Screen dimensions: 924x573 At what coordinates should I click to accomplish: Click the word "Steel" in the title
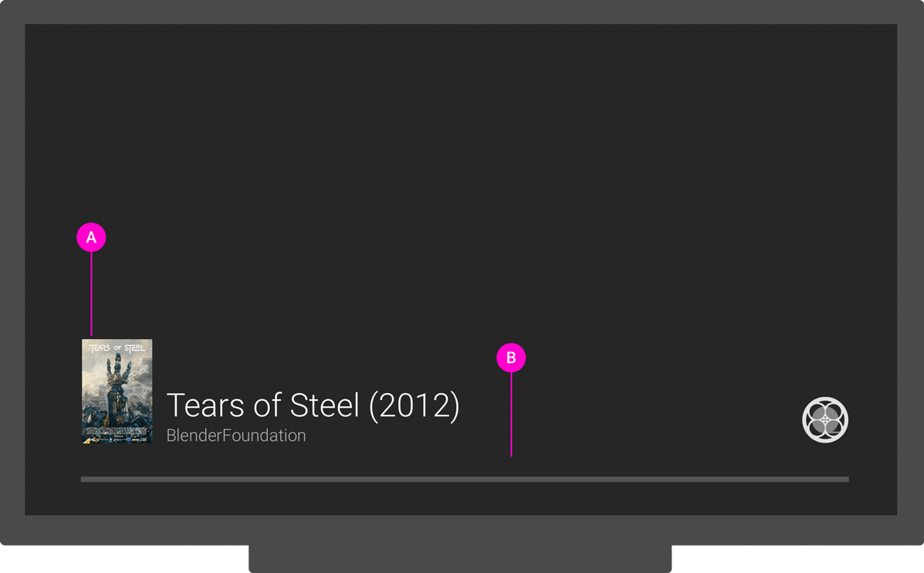coord(324,406)
